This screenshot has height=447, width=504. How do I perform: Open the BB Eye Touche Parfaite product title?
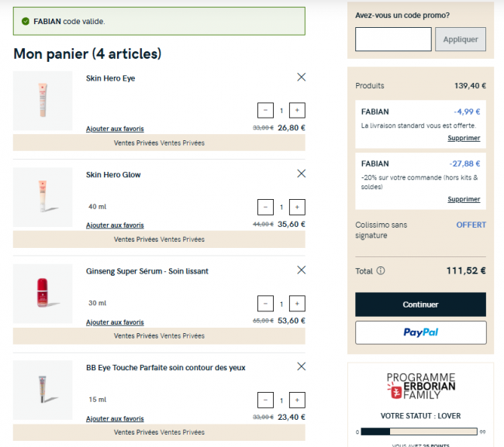coord(165,368)
